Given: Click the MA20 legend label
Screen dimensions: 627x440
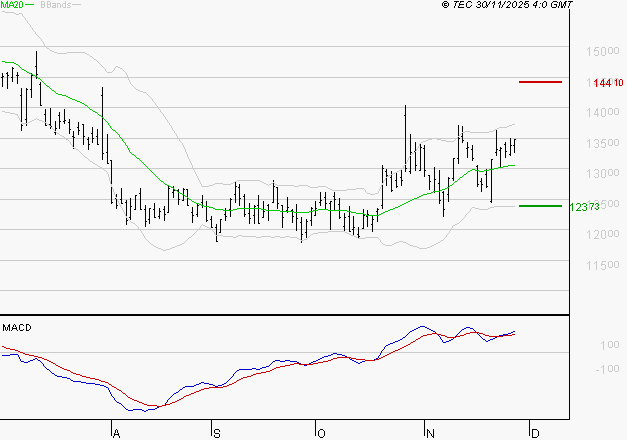Looking at the screenshot, I should click(x=12, y=4).
